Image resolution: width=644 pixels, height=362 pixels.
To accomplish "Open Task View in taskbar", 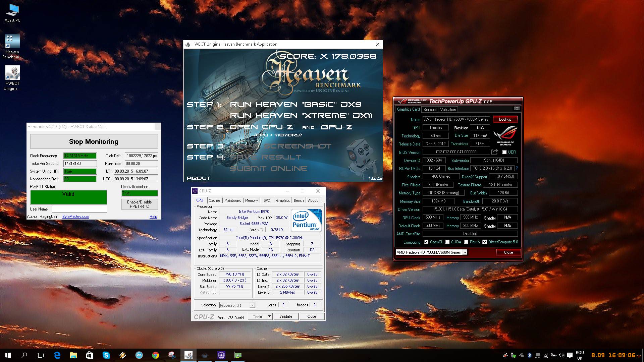I will coord(40,355).
